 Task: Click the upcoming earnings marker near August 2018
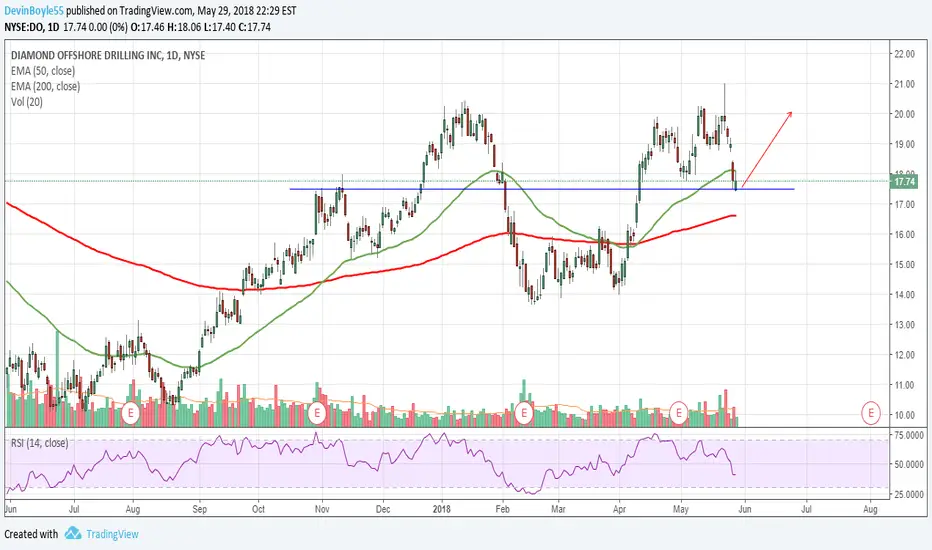click(871, 413)
